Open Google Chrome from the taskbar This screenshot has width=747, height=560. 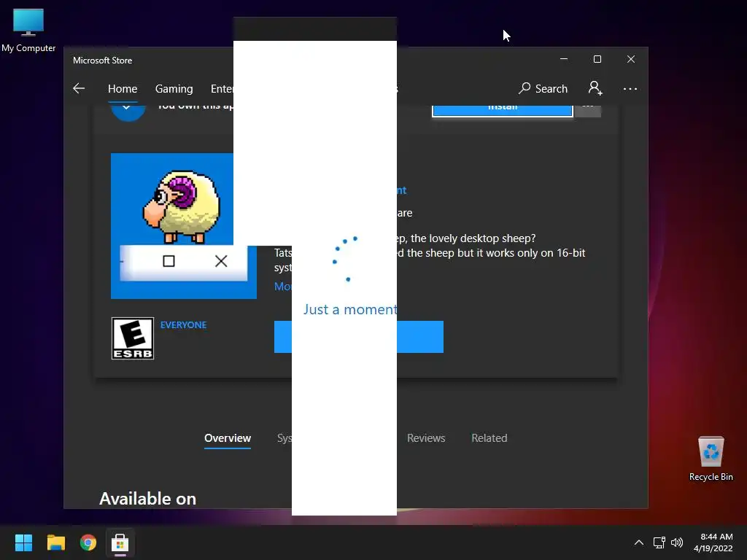[88, 542]
